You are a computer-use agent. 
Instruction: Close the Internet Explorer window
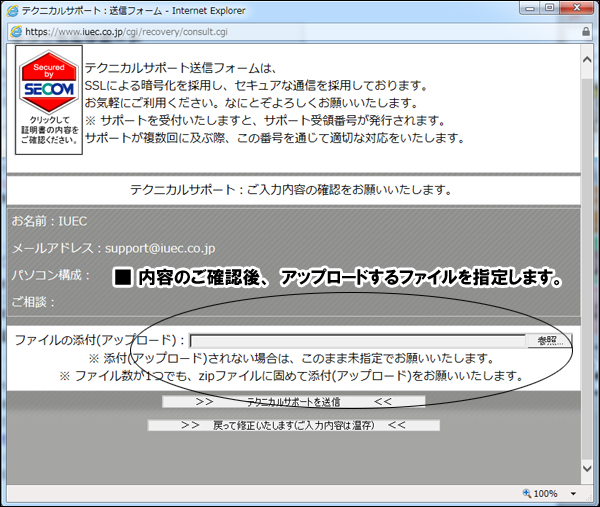click(x=577, y=8)
